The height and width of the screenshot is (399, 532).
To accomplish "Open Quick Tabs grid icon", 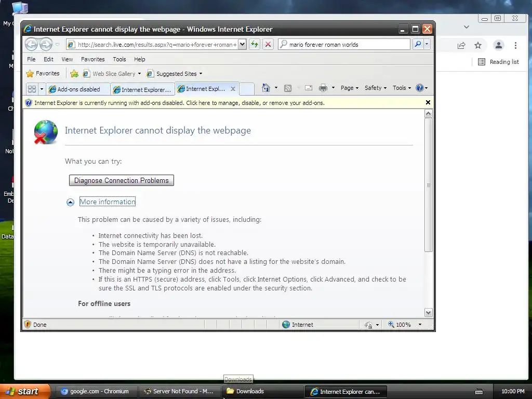I will (x=32, y=89).
